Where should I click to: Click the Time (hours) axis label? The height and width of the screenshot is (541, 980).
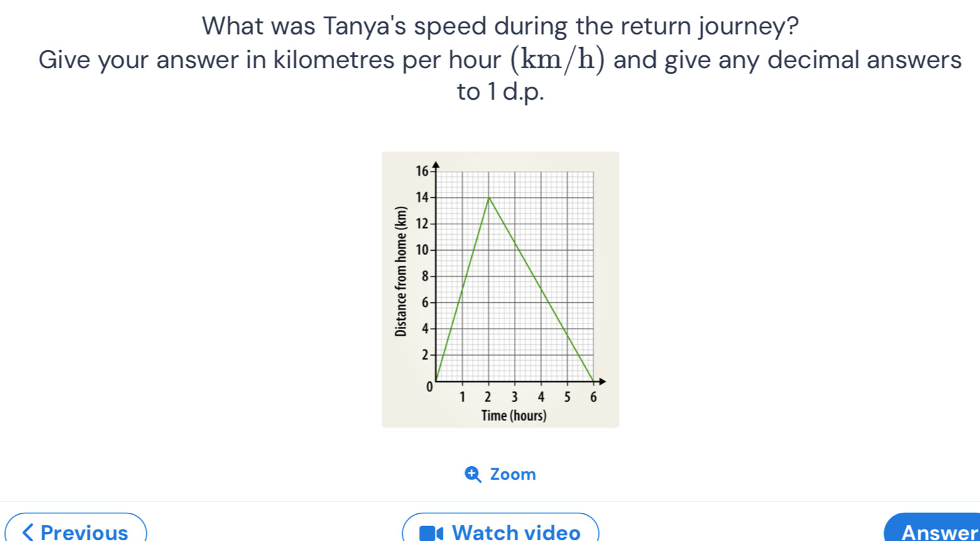[513, 415]
